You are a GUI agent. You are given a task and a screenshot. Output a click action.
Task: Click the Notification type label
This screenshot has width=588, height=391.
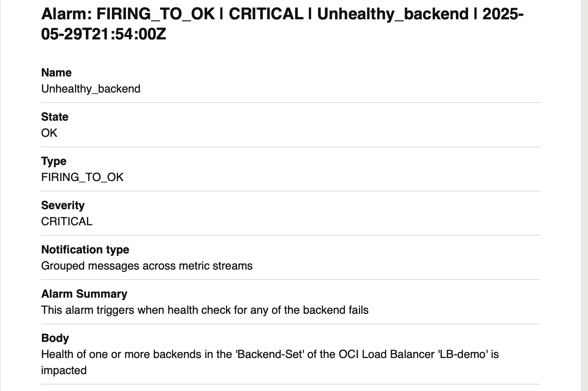pos(85,250)
